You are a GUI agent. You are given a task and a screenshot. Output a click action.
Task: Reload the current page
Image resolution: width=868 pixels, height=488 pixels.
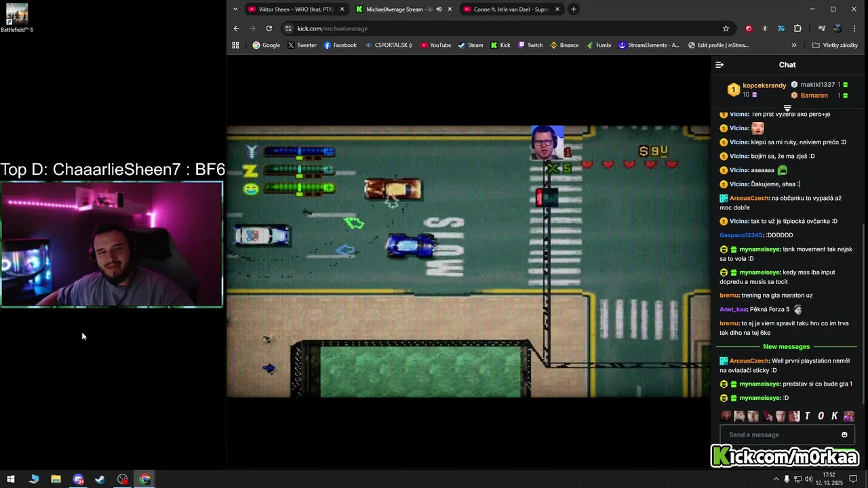click(x=269, y=28)
